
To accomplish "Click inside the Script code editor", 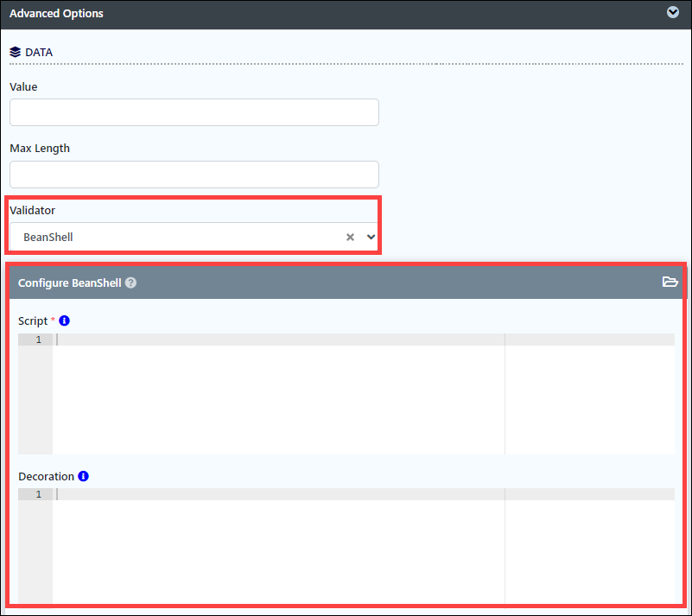I will (364, 394).
